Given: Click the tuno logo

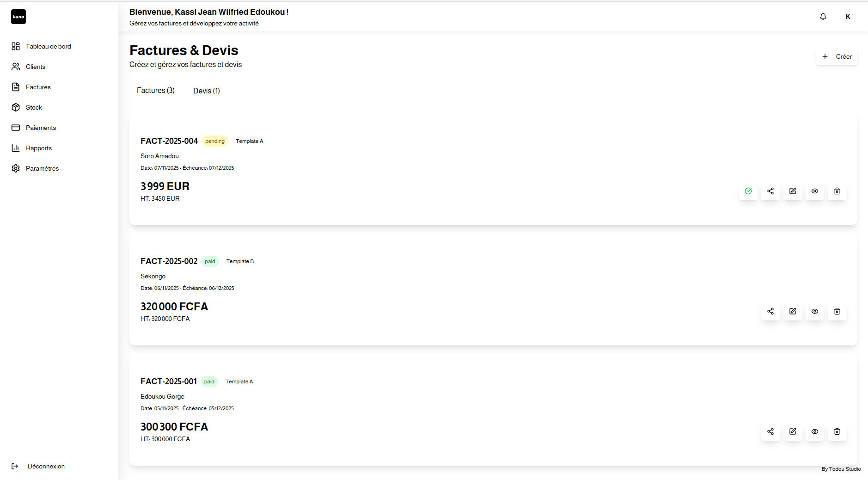Looking at the screenshot, I should (x=18, y=17).
